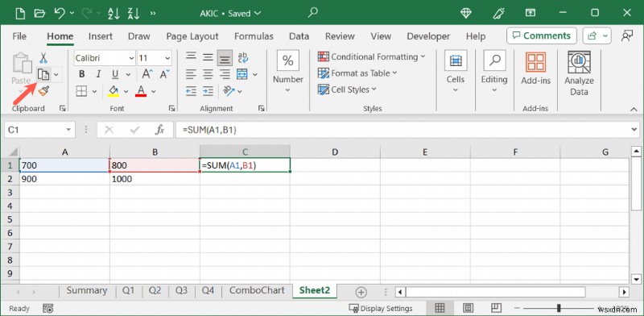Viewport: 644px width, 316px height.
Task: Click Display Settings in the status bar
Action: click(x=380, y=308)
